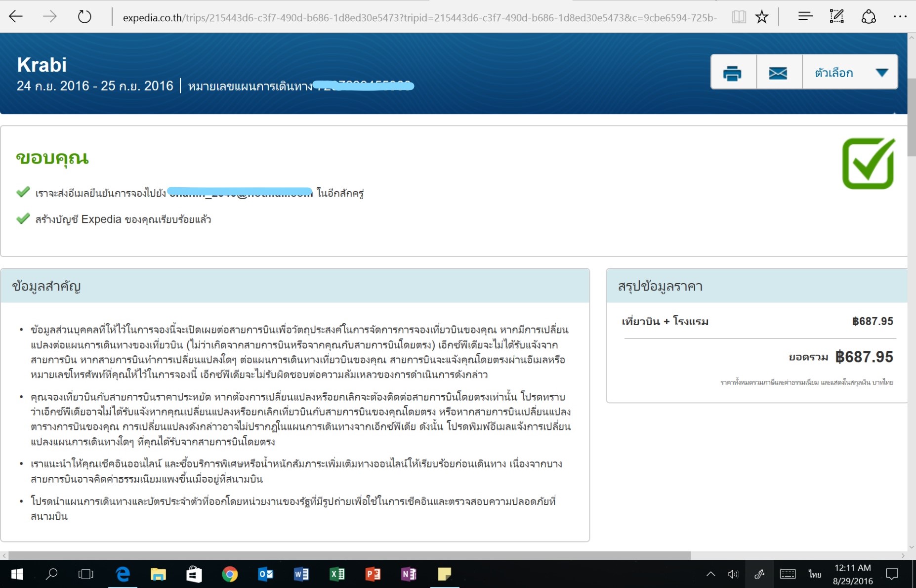Open the Edge share icon

(869, 17)
